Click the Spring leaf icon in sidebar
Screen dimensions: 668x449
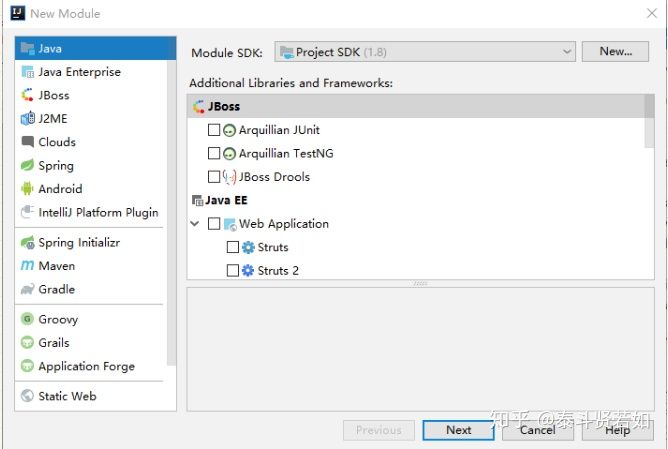coord(27,166)
